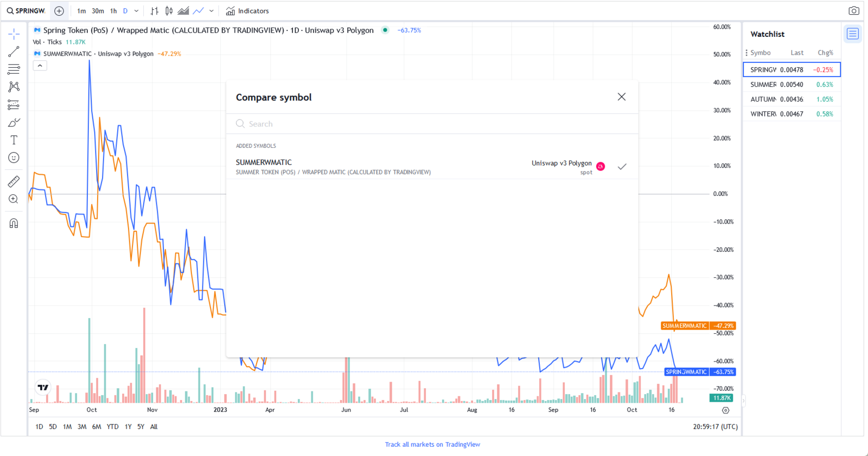Image resolution: width=868 pixels, height=456 pixels.
Task: Select the crosshair cursor tool
Action: tap(14, 34)
